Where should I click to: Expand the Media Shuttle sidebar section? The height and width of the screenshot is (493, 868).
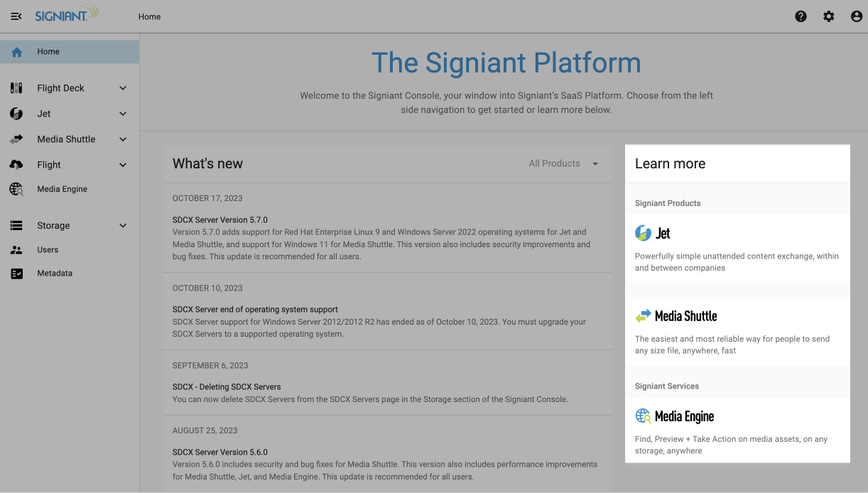click(x=122, y=139)
